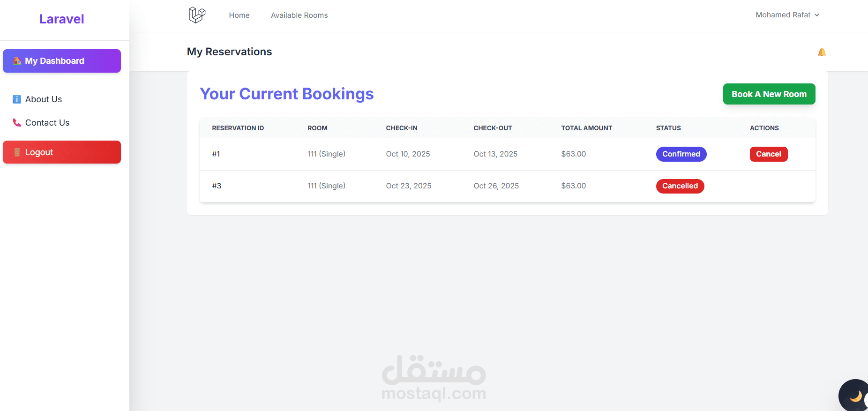
Task: Toggle dark mode with moon icon
Action: [856, 396]
